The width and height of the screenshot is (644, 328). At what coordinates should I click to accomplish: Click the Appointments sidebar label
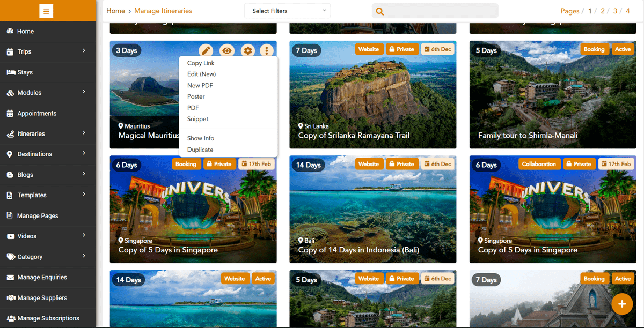(x=37, y=114)
